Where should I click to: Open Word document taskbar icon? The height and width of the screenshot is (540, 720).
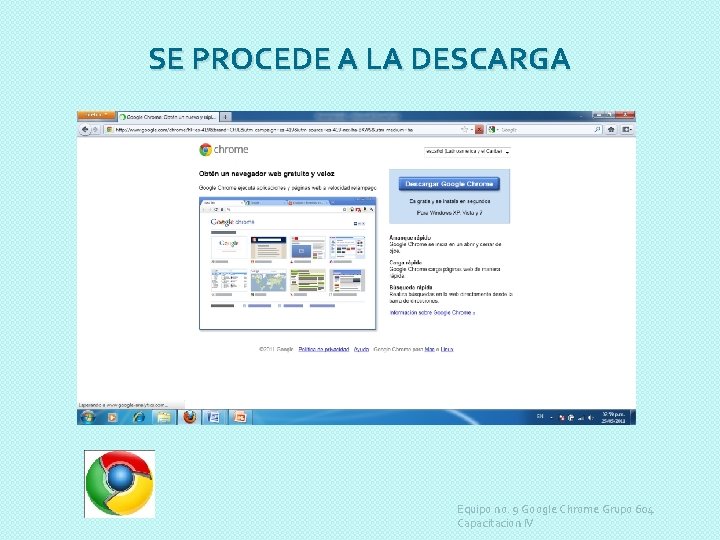(214, 417)
